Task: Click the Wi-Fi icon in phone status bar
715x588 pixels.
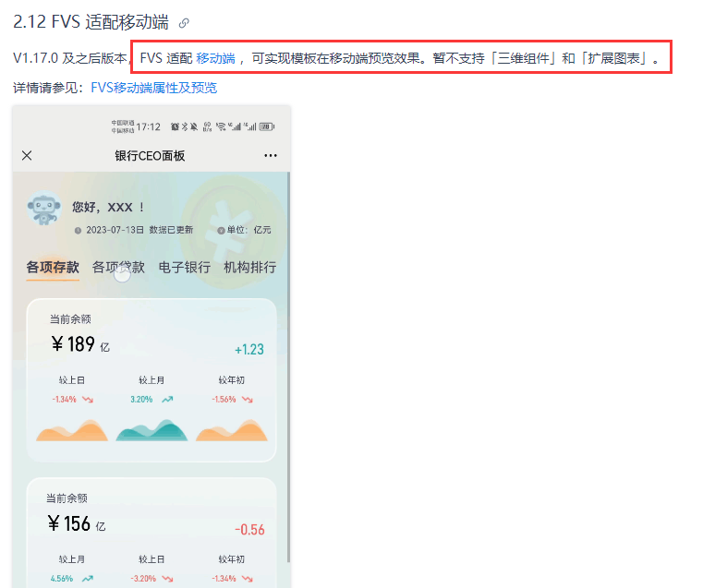Action: pos(221,126)
